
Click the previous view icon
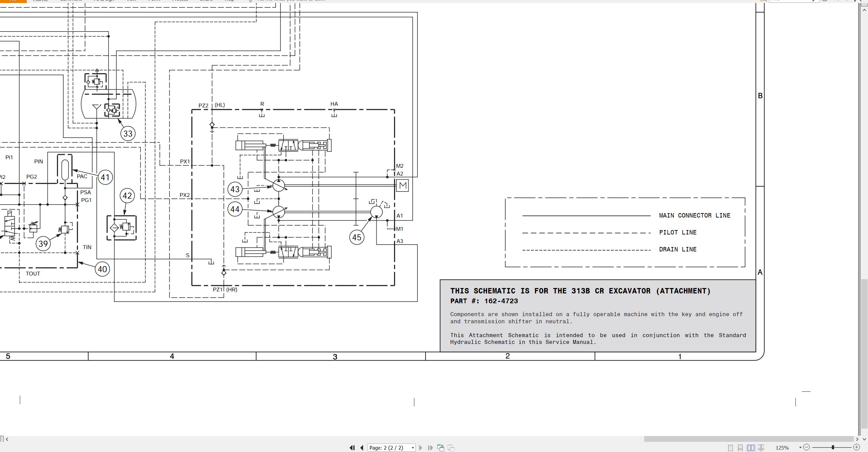[x=441, y=448]
